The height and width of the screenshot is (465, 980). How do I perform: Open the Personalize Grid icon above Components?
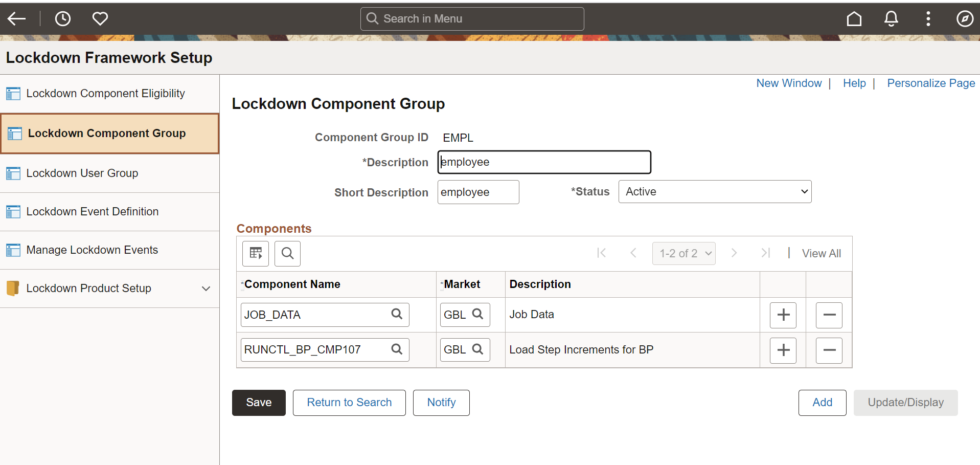(x=255, y=253)
